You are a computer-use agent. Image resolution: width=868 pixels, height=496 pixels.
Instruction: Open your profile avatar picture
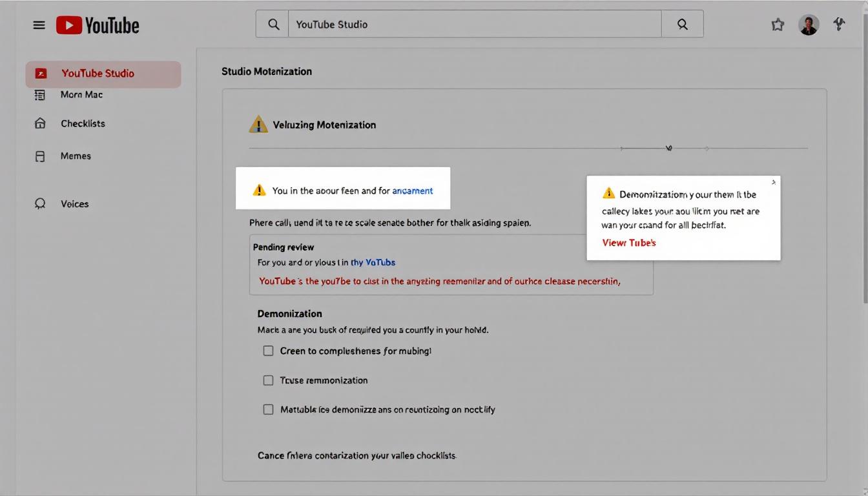click(808, 25)
